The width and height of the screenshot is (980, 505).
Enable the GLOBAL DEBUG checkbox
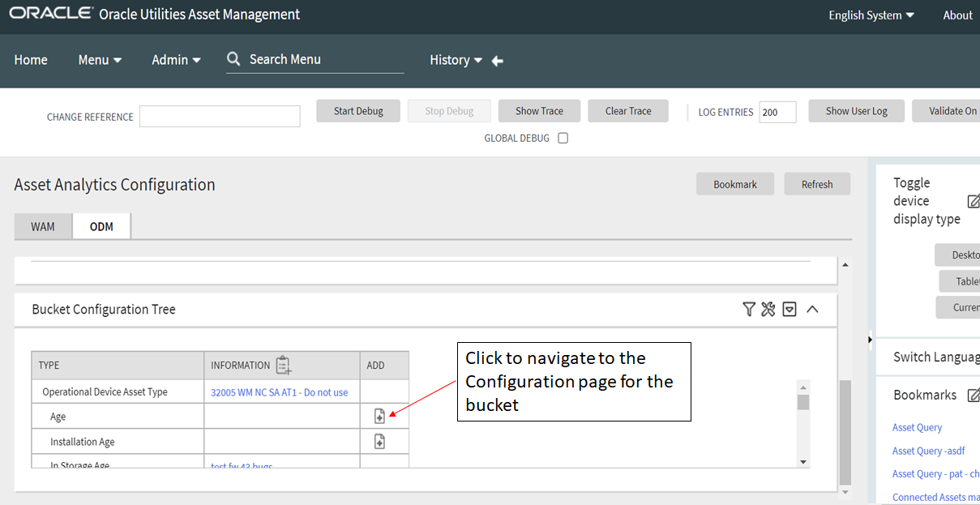(563, 138)
